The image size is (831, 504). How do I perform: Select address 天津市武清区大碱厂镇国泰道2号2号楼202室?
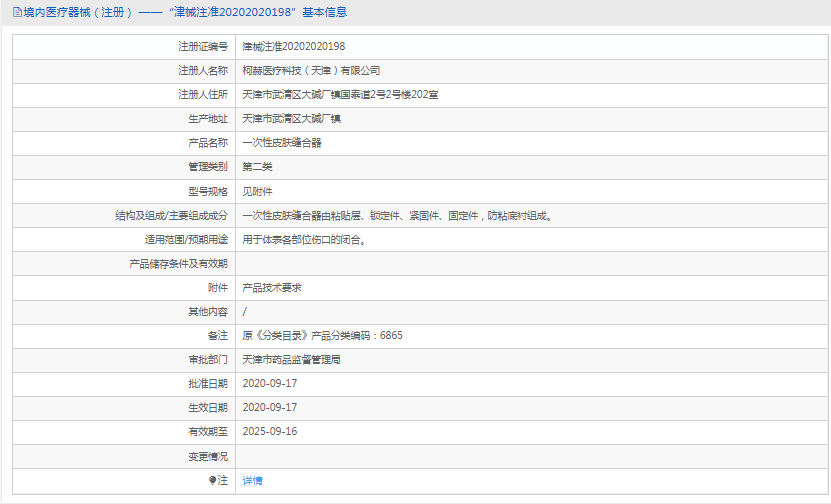point(340,95)
